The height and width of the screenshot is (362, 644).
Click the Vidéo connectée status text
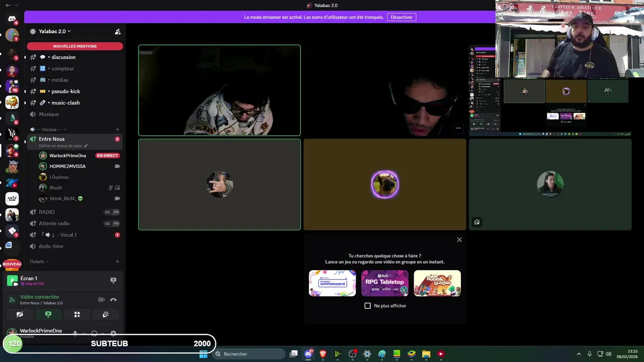point(39,297)
